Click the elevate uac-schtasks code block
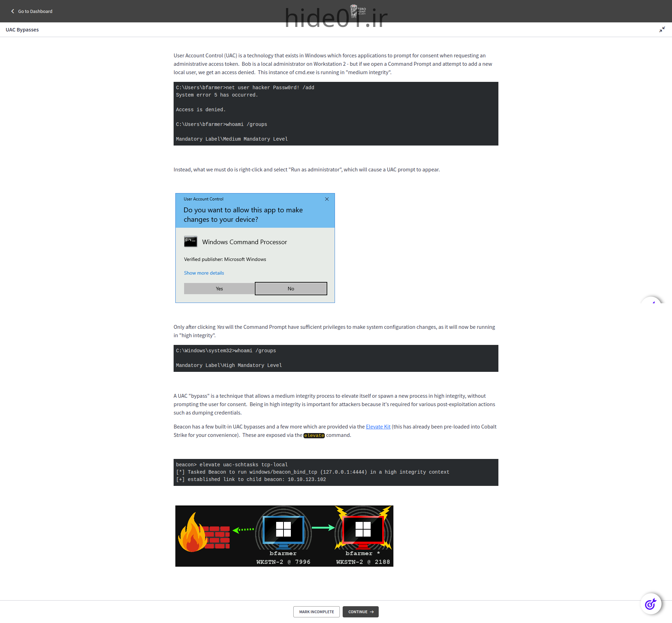 (x=336, y=472)
